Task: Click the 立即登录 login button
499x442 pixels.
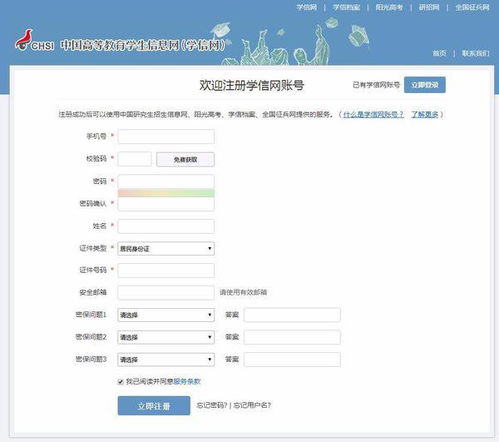Action: 425,85
